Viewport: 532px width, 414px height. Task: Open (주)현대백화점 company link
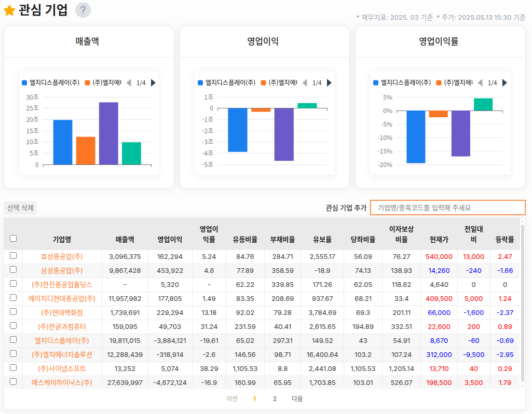point(62,313)
